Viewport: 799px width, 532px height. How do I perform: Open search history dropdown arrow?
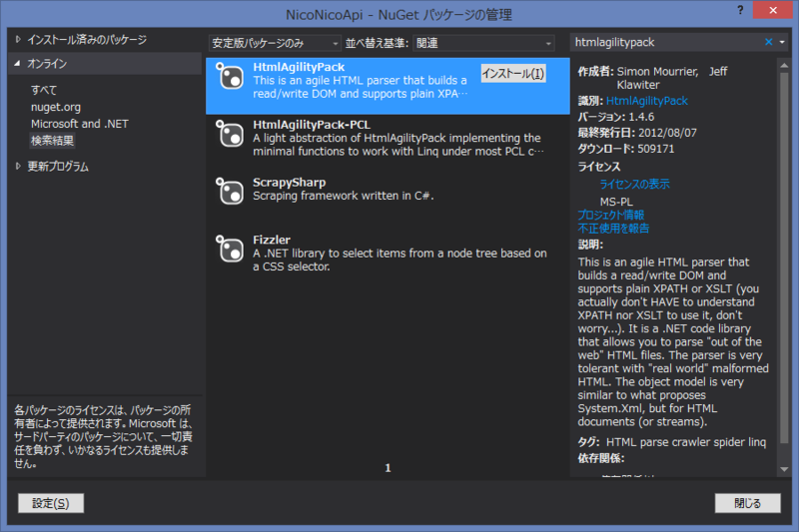(782, 42)
